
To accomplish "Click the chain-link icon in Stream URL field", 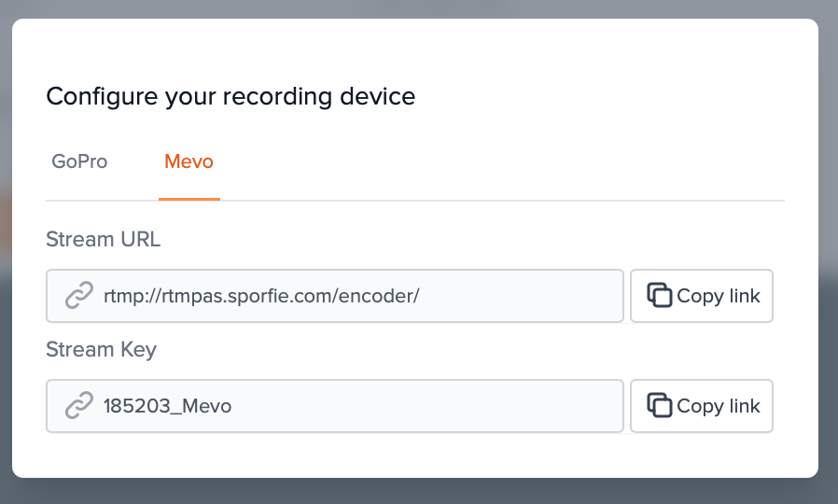I will pos(78,296).
